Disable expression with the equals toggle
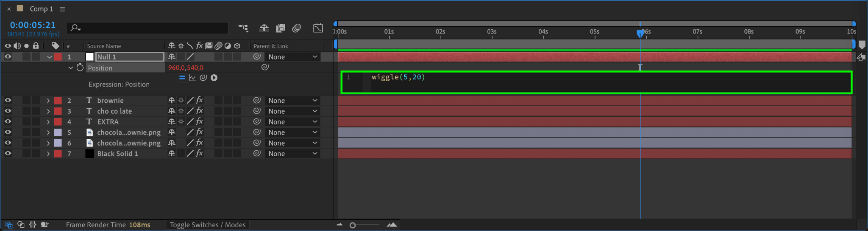This screenshot has width=868, height=231. point(182,78)
